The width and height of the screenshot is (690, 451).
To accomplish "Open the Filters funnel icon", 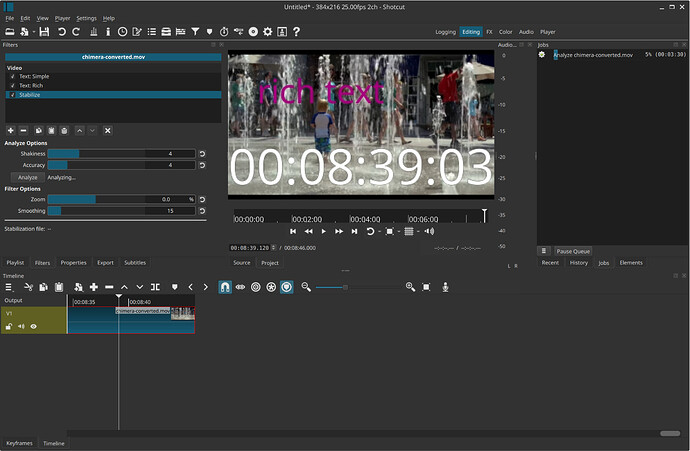I will 195,32.
